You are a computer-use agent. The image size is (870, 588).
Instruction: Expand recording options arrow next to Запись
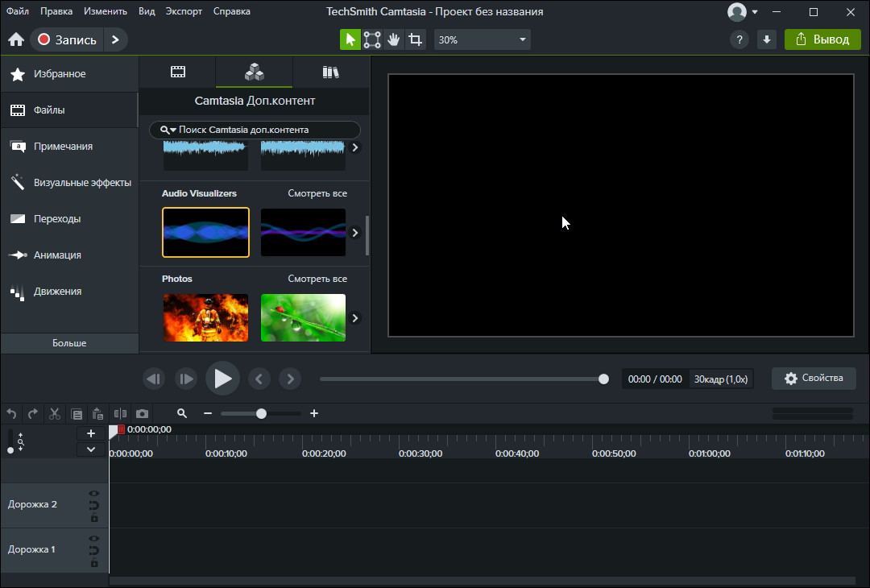[x=115, y=39]
